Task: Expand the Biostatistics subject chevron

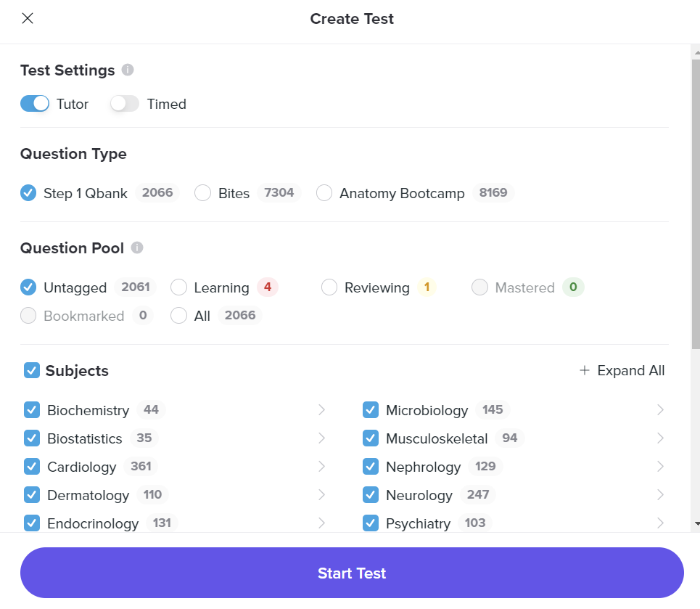Action: [x=321, y=438]
